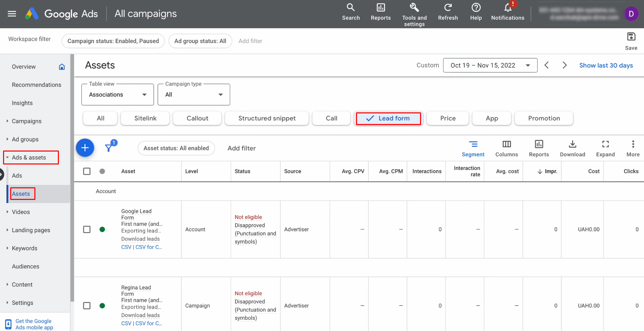Select the All asset type tab

100,118
